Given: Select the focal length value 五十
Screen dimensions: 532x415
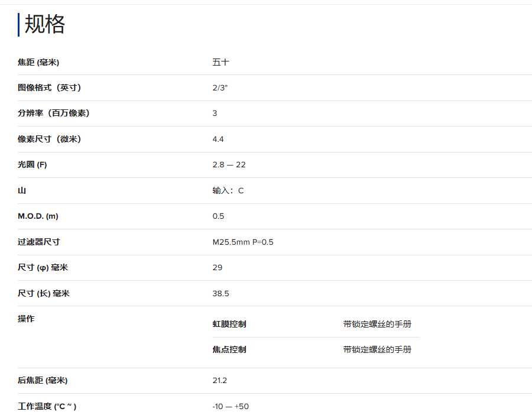Looking at the screenshot, I should [x=220, y=62].
